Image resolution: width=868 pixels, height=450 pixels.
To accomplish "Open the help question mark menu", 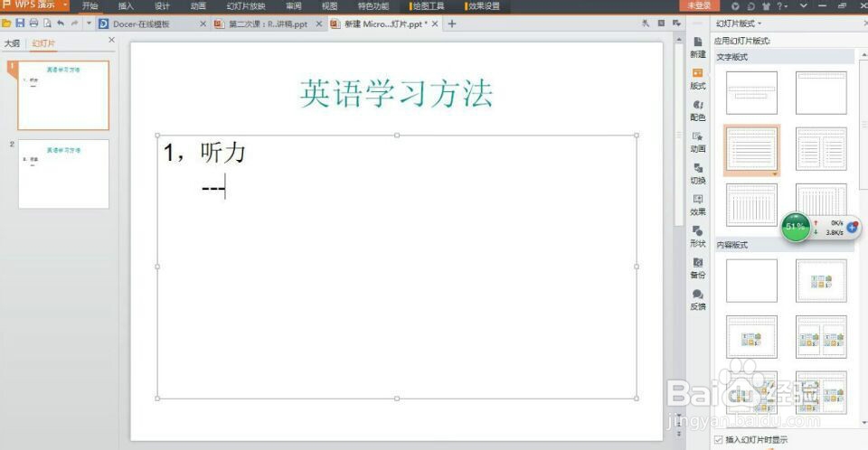I will (781, 6).
